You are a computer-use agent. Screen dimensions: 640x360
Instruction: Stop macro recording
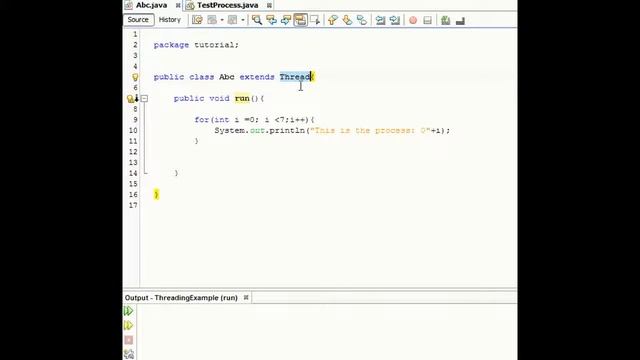427,20
